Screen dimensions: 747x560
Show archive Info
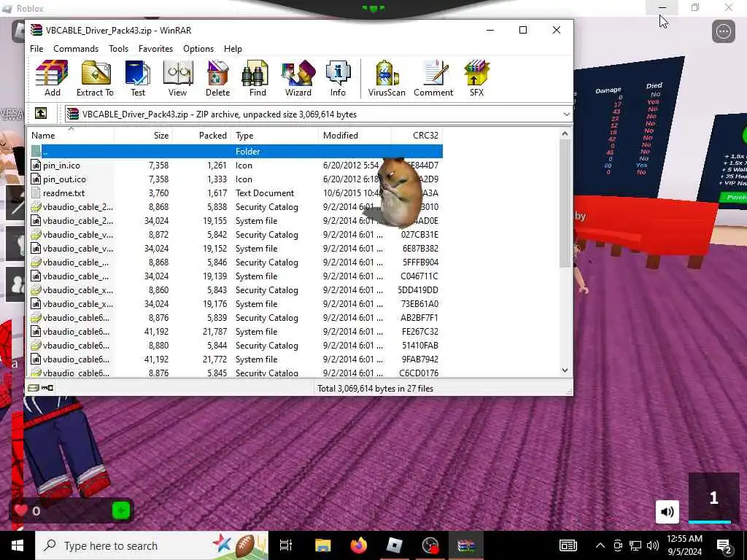338,79
